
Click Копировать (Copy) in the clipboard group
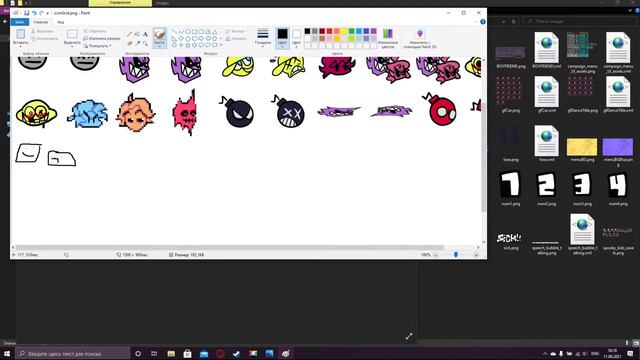point(45,38)
